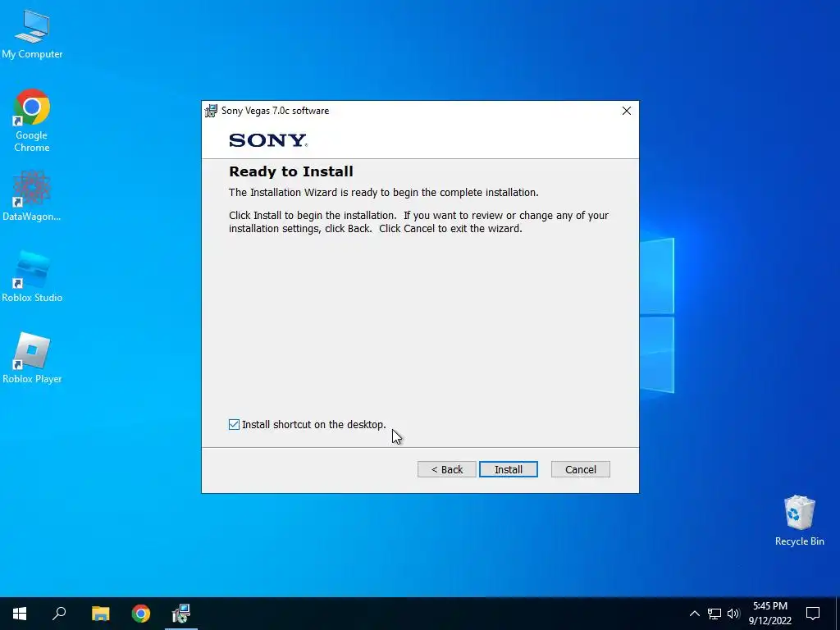840x630 pixels.
Task: Select the Google Chrome desktop shortcut
Action: (x=32, y=121)
